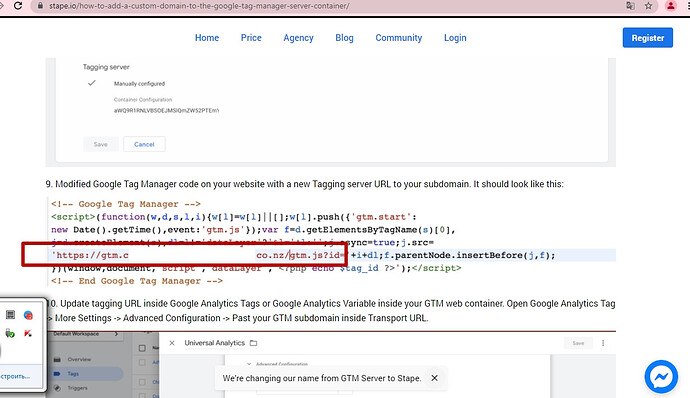The image size is (690, 398).
Task: Dismiss the Stape name change banner
Action: pos(434,378)
